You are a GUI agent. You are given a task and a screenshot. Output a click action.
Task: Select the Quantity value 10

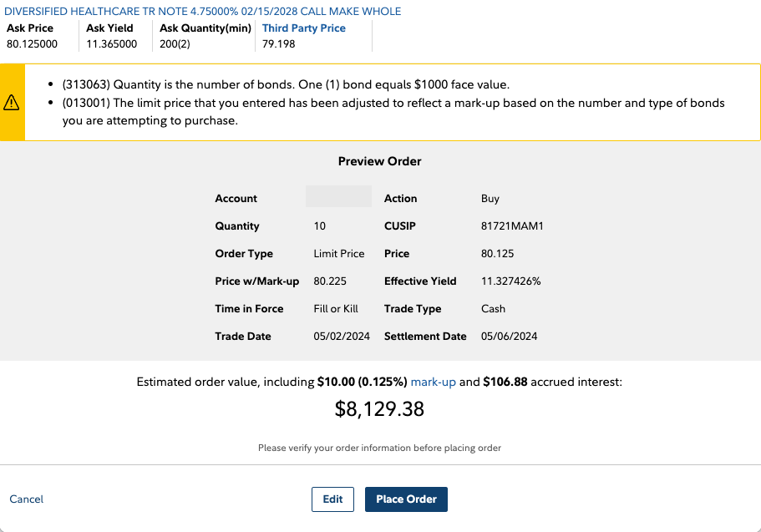tap(319, 225)
